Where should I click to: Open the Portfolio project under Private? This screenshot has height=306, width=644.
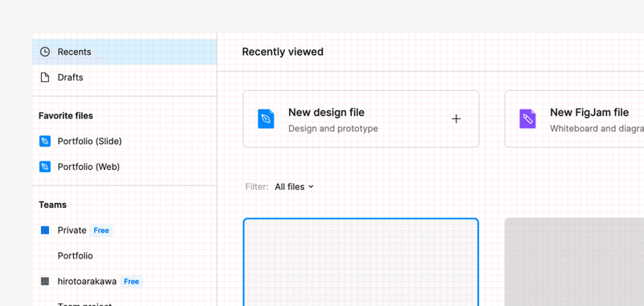[75, 256]
